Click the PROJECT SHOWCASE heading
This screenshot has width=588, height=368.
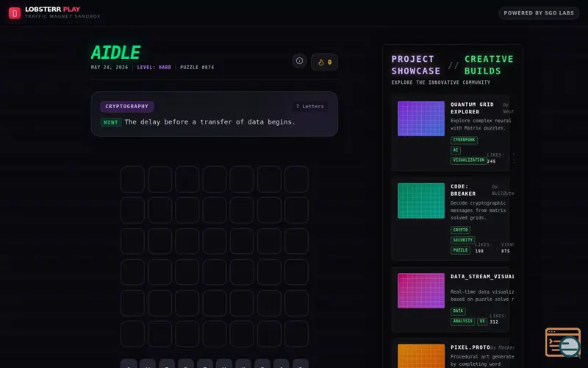[x=416, y=65]
